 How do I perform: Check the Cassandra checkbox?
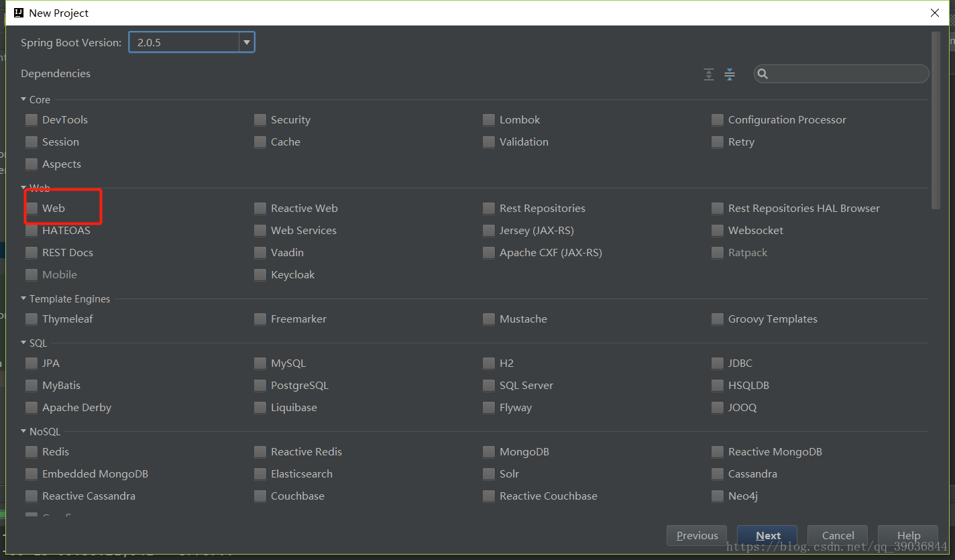pyautogui.click(x=718, y=474)
